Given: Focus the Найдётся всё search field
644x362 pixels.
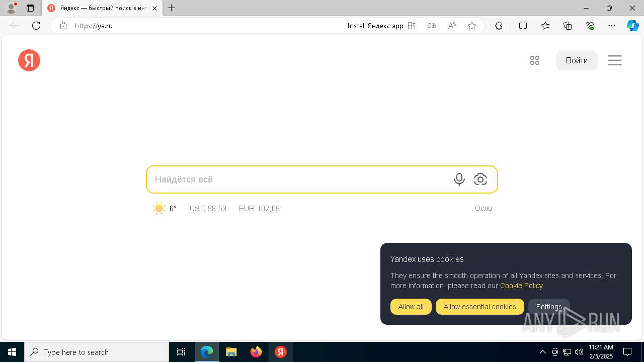Looking at the screenshot, I should tap(322, 179).
